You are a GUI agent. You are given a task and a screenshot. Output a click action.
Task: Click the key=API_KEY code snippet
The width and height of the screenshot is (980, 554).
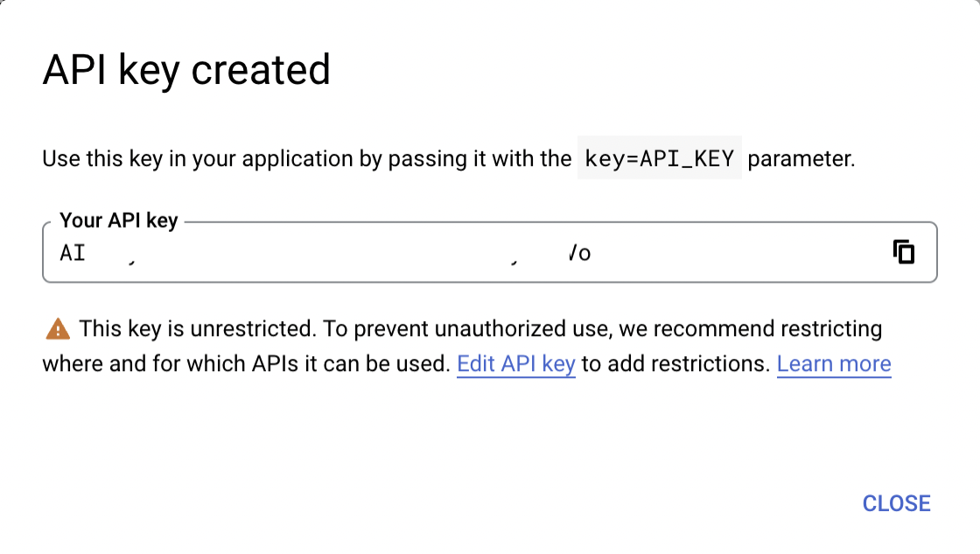(659, 159)
